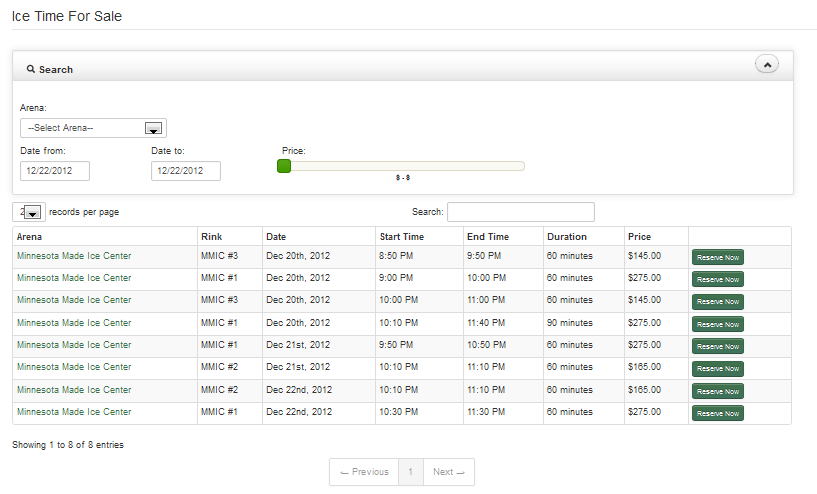Click Showing 1 to 8 of 8 entries text
Screen dimensions: 817x494
[x=68, y=445]
